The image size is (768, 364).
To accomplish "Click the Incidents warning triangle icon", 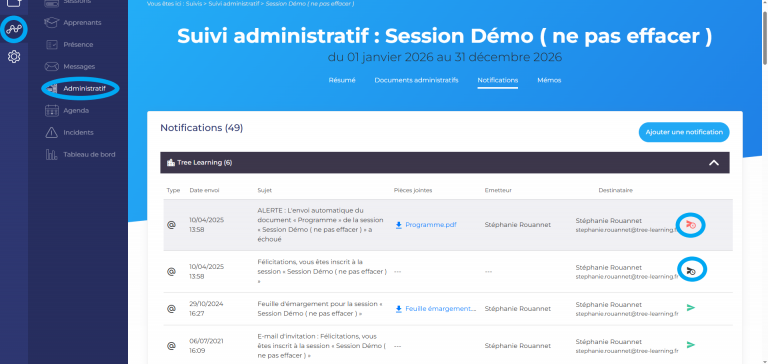I will [x=51, y=132].
